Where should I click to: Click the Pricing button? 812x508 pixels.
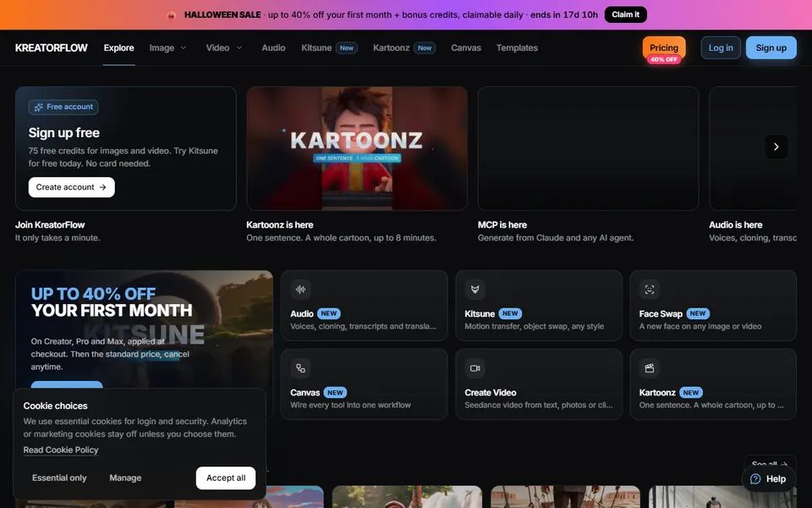pyautogui.click(x=664, y=47)
